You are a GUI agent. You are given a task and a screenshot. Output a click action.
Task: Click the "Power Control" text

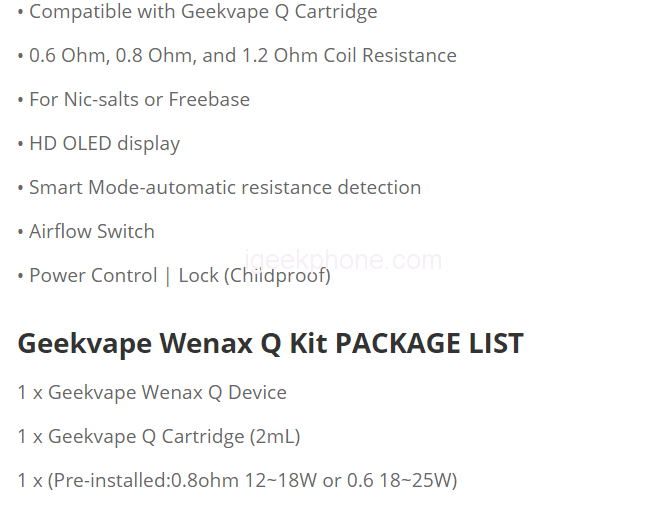[93, 276]
